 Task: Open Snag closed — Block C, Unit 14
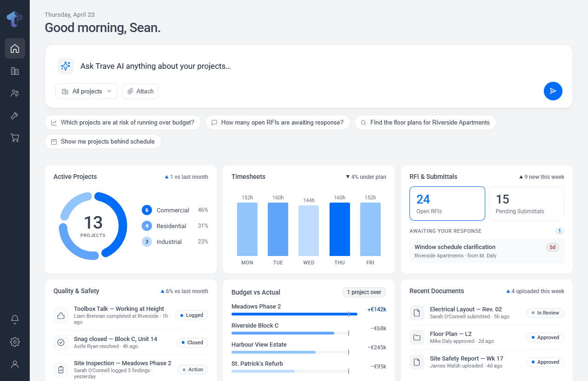pos(131,342)
